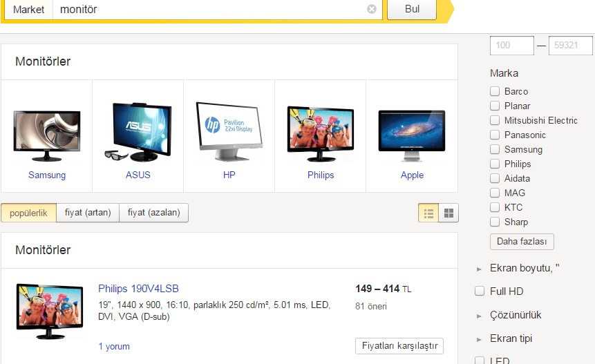This screenshot has width=595, height=364.
Task: Switch to list view layout
Action: click(428, 213)
